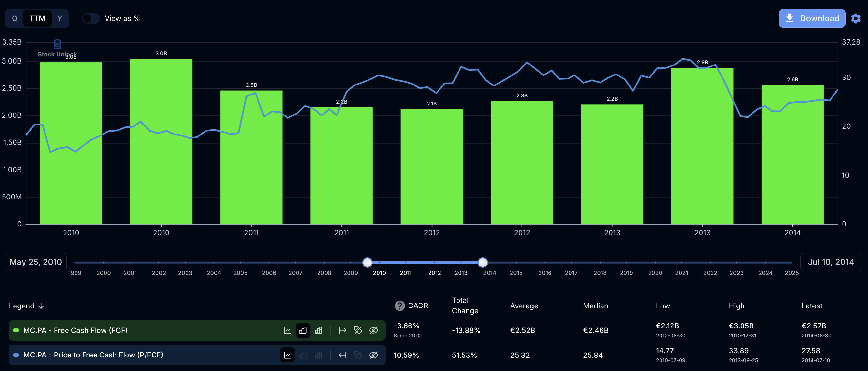Hide the P/FCF series via eye icon
The height and width of the screenshot is (371, 868).
373,355
